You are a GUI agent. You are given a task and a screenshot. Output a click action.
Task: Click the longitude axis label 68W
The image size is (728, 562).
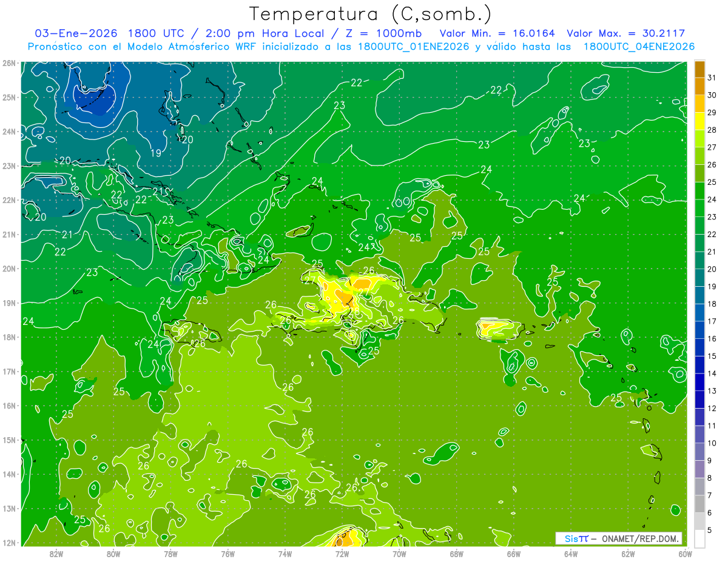click(456, 554)
